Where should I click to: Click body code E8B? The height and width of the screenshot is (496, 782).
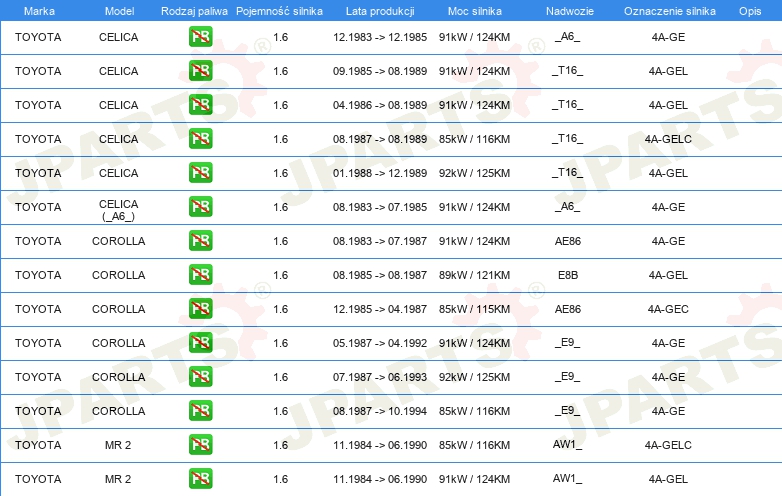[568, 275]
